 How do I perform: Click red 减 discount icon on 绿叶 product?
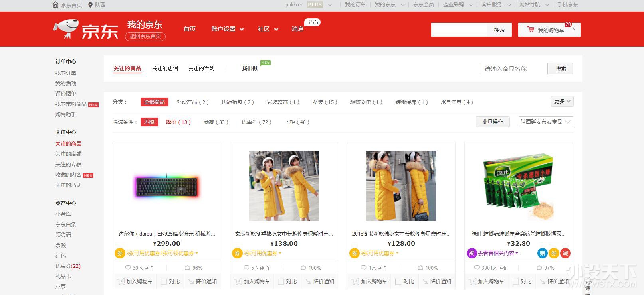(565, 253)
